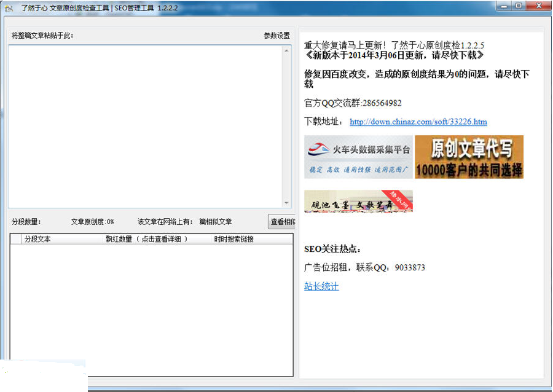Click the 火车头数据采集平台 banner
This screenshot has height=392, width=553.
[x=358, y=157]
